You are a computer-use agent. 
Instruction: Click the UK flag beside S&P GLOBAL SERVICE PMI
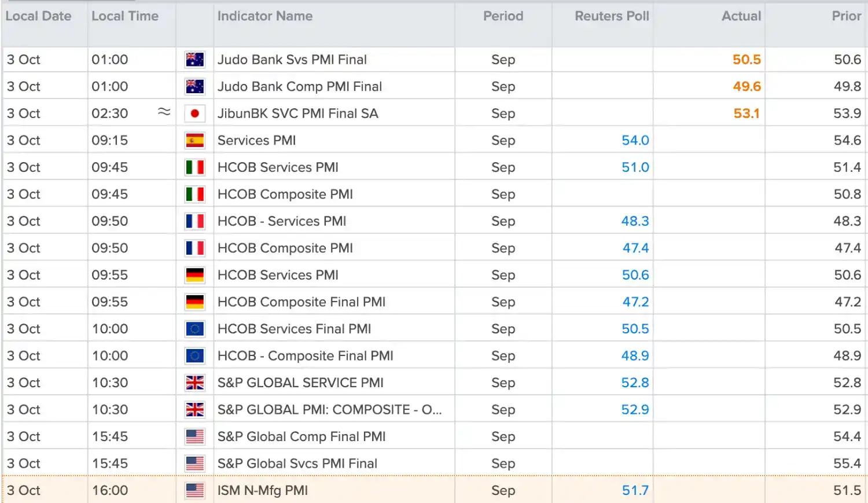[x=195, y=383]
